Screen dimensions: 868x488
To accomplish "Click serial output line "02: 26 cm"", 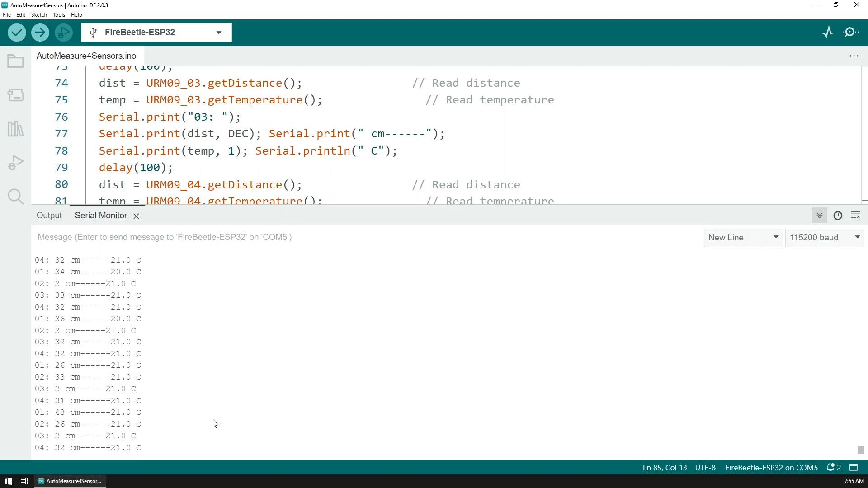I will coord(88,424).
